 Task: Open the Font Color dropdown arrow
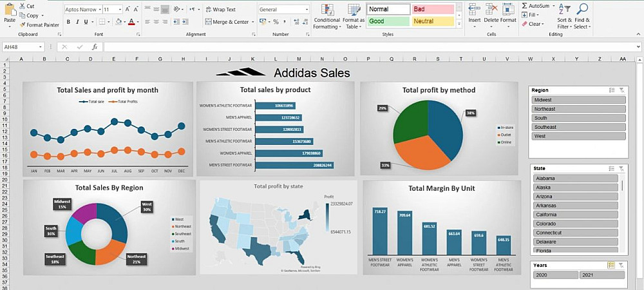(x=138, y=22)
